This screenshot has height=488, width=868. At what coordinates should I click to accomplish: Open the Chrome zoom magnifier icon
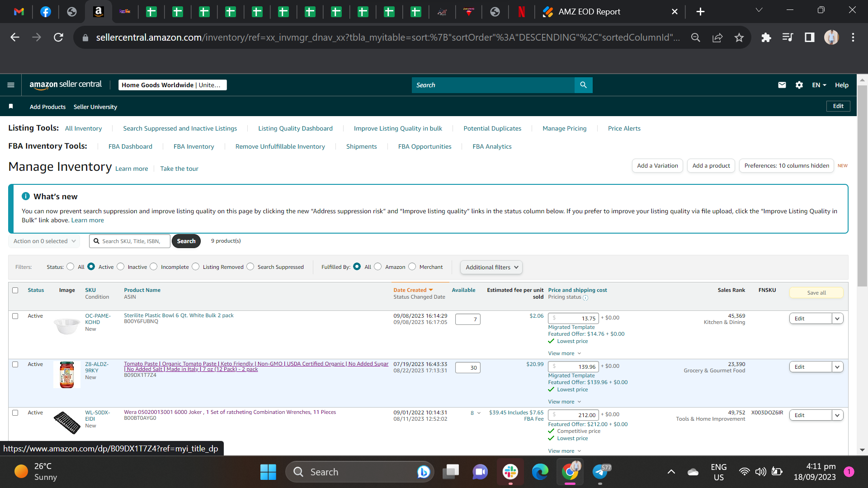coord(696,38)
